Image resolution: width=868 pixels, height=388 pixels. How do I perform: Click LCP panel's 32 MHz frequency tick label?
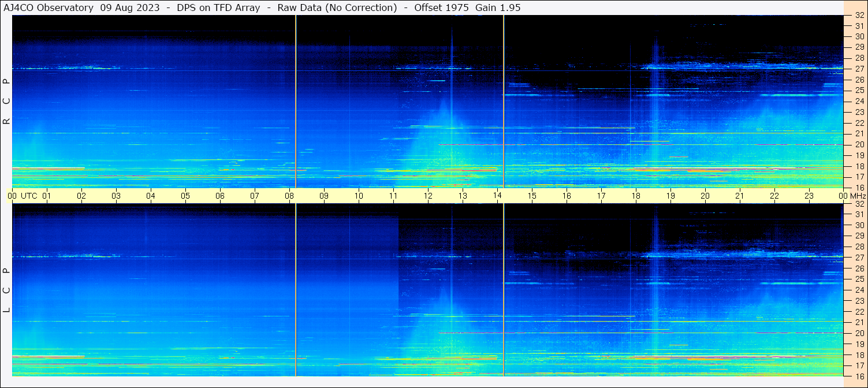pyautogui.click(x=859, y=203)
